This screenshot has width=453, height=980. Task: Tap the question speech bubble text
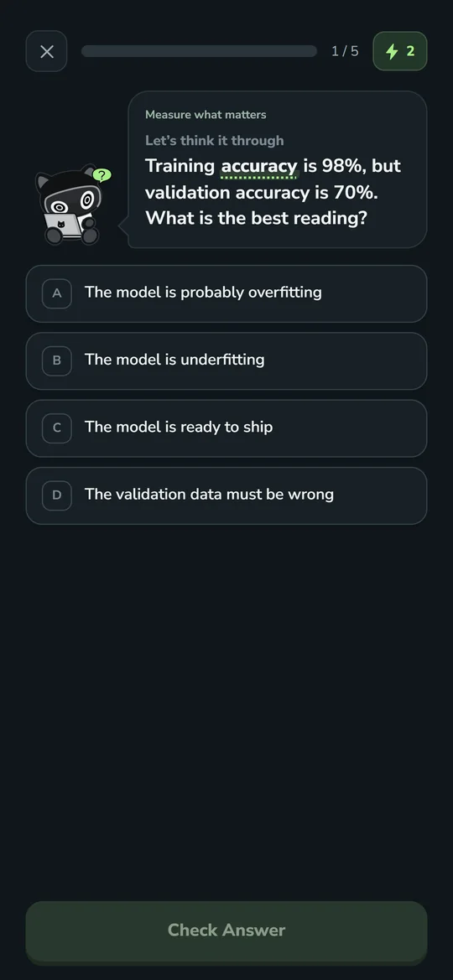point(273,193)
